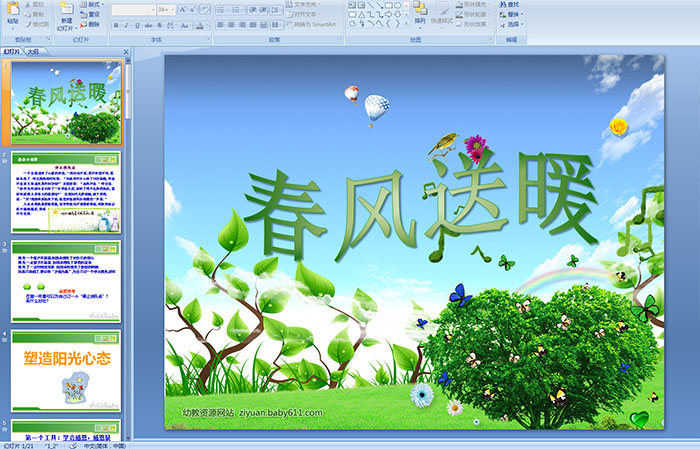This screenshot has width=700, height=449.
Task: Click the Grow Font icon
Action: click(x=183, y=10)
